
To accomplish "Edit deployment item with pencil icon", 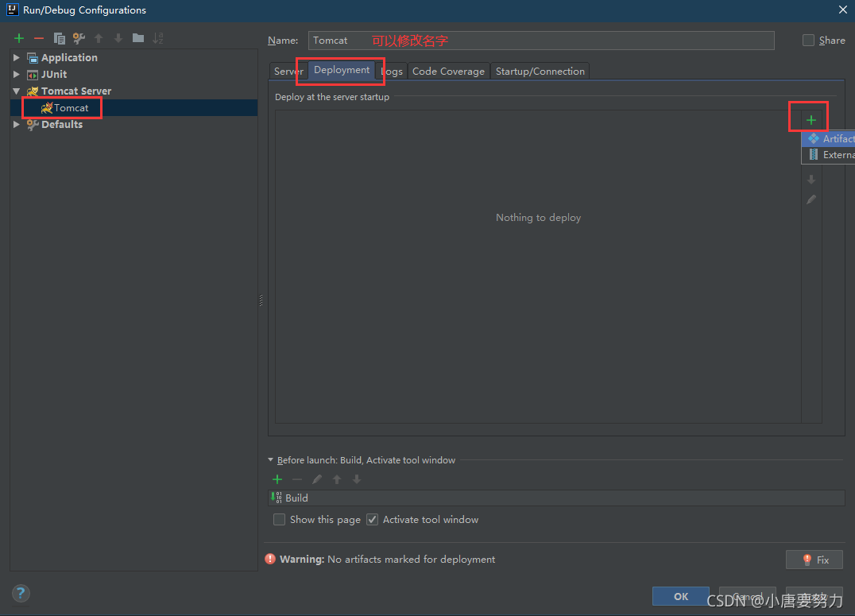I will pyautogui.click(x=811, y=200).
